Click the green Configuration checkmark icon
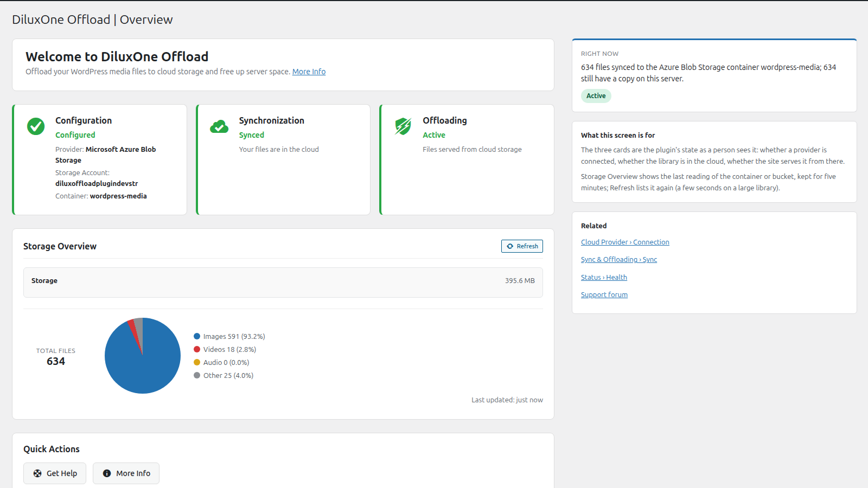Image resolution: width=868 pixels, height=488 pixels. 36,126
